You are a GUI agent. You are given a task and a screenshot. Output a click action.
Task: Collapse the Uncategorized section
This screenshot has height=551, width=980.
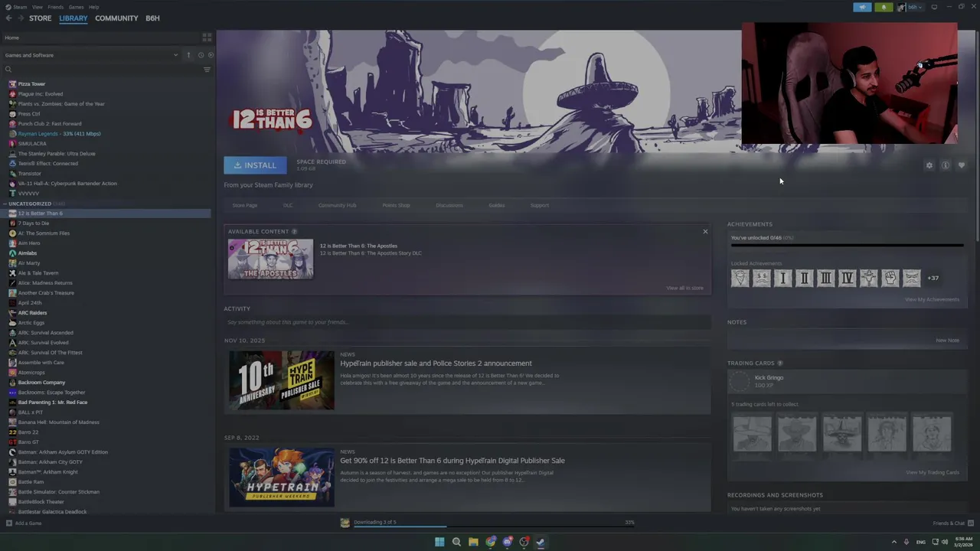click(5, 204)
